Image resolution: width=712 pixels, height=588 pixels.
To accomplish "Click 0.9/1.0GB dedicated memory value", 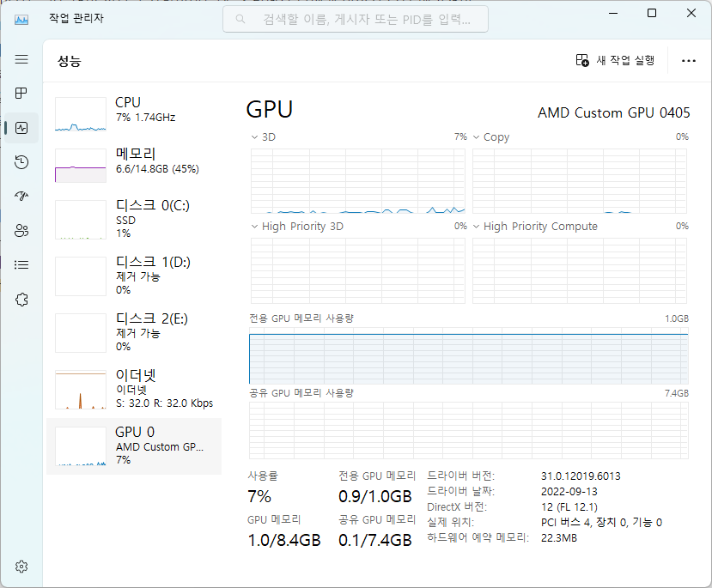I will (375, 496).
